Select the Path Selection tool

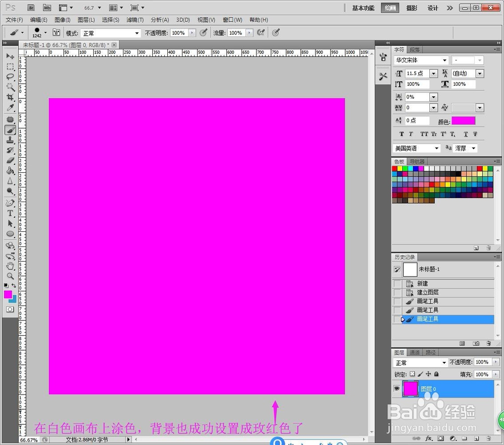point(10,224)
